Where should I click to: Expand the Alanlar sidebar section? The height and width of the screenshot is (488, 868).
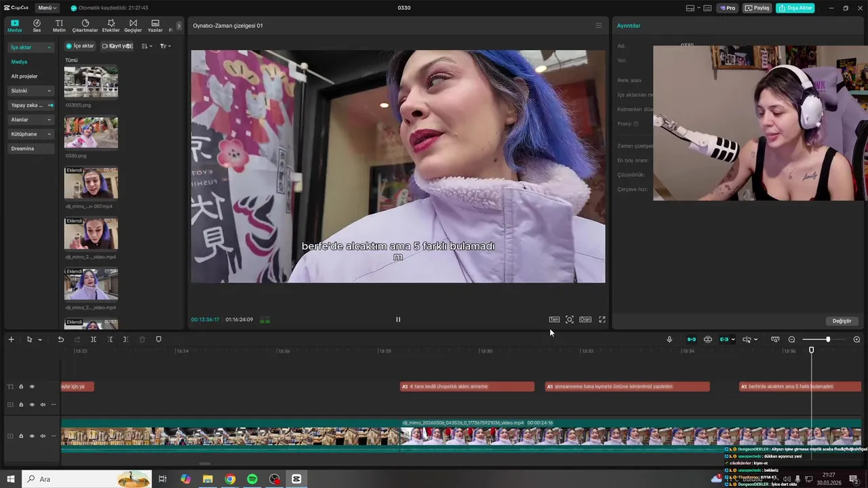coord(31,119)
